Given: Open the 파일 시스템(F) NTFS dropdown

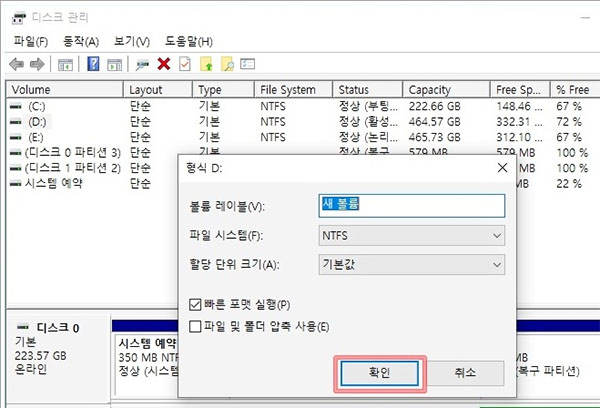Looking at the screenshot, I should tap(412, 235).
